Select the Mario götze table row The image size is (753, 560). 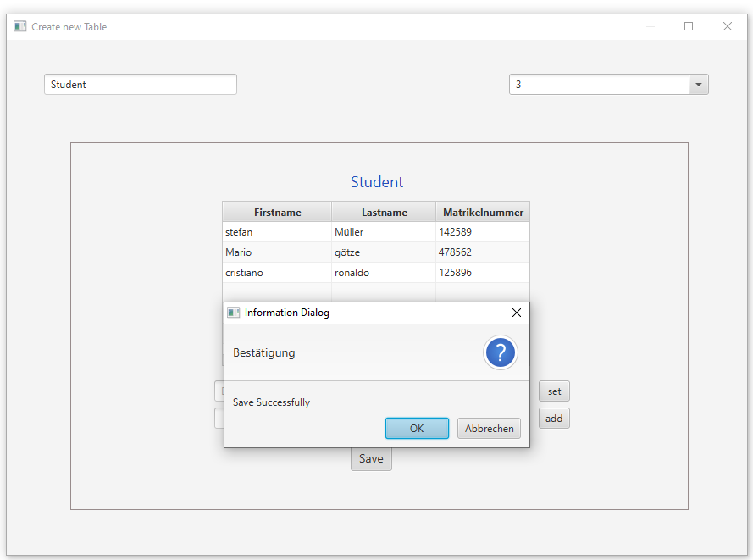point(276,252)
